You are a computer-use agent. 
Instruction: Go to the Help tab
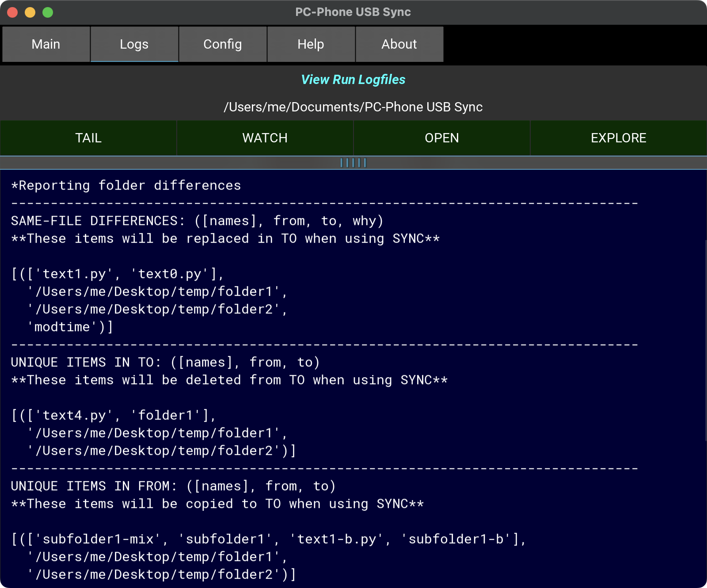click(311, 44)
